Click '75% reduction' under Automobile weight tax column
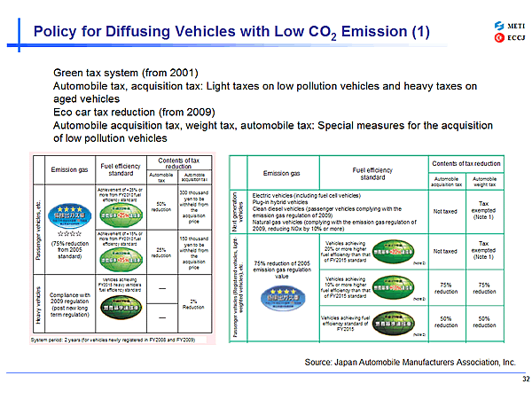 point(484,288)
